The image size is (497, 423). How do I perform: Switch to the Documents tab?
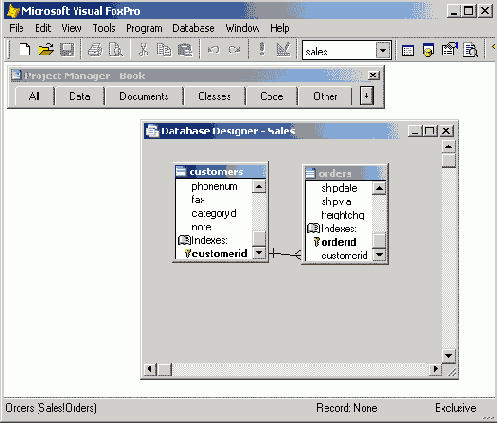coord(144,96)
